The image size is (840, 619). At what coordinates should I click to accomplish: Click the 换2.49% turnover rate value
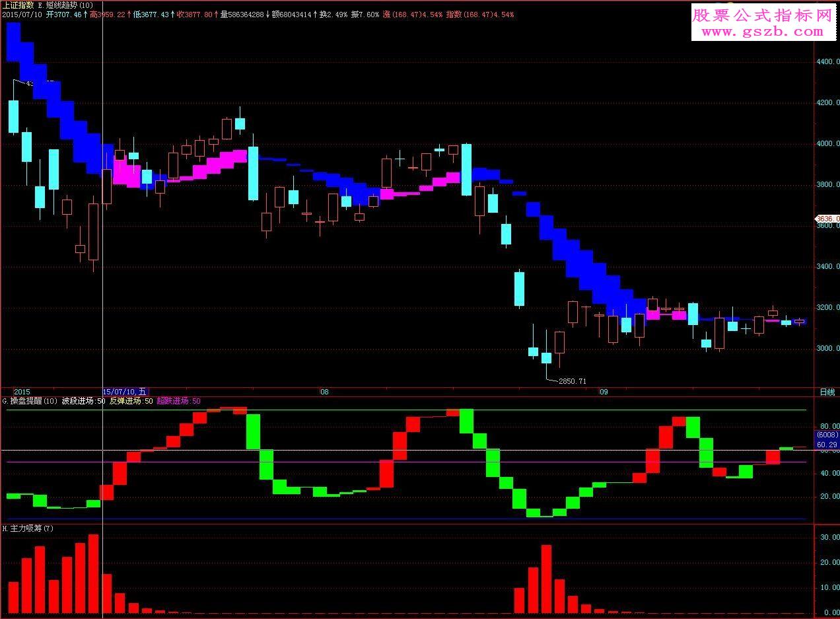click(332, 13)
